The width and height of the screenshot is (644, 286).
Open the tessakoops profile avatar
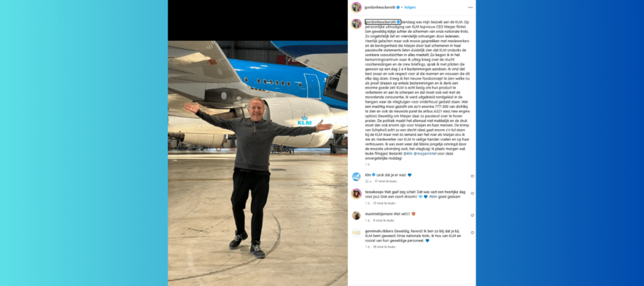pyautogui.click(x=356, y=193)
